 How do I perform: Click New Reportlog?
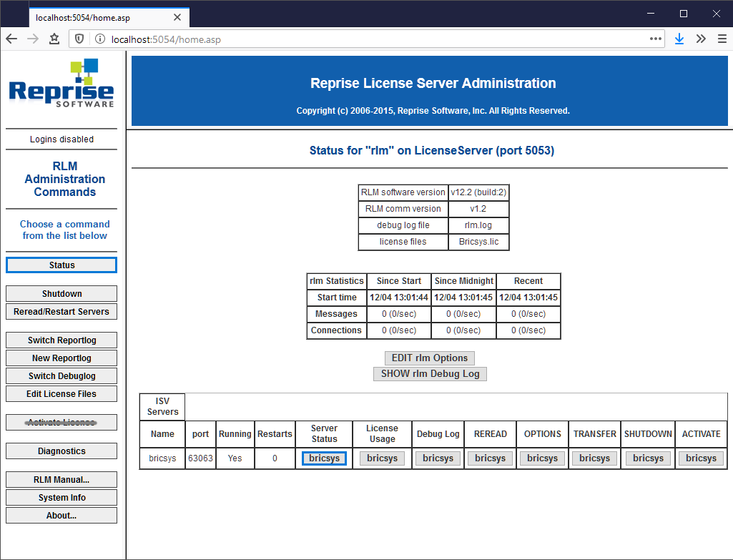pyautogui.click(x=62, y=358)
